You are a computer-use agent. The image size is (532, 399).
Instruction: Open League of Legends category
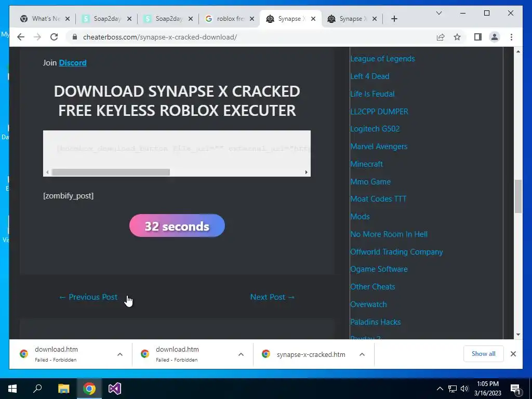382,59
